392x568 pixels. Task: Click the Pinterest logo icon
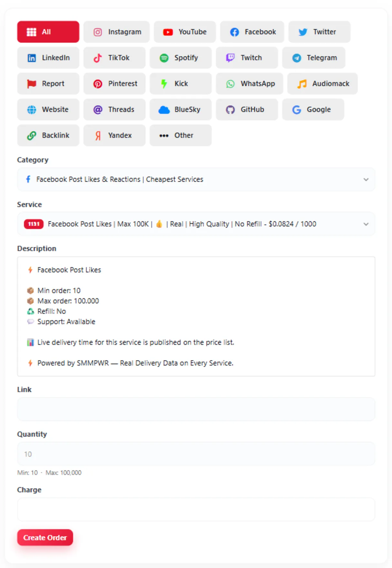point(98,84)
